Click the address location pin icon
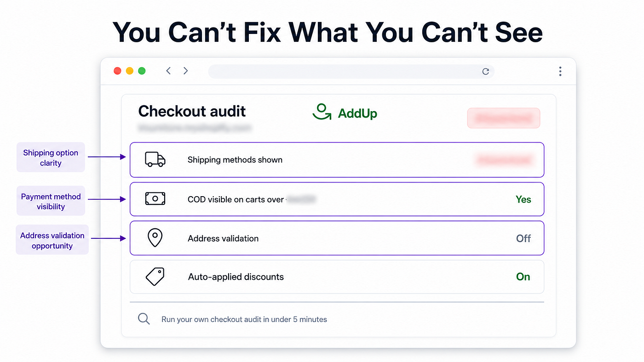Viewport: 644px width, 362px height. [x=155, y=238]
